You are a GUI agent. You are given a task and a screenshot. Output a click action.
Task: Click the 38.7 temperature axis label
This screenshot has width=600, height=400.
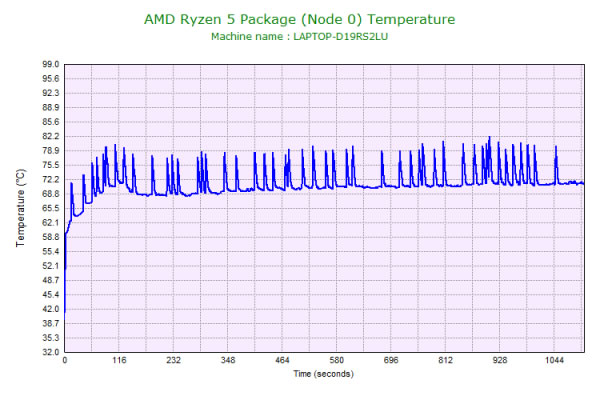pos(51,323)
